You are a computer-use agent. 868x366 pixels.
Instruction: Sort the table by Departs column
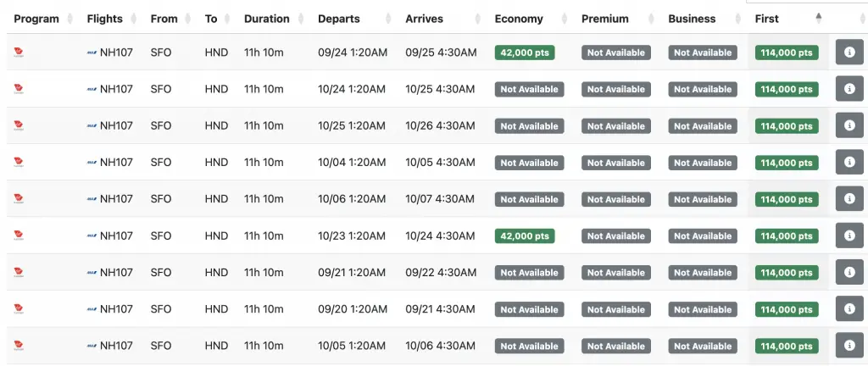pos(339,19)
